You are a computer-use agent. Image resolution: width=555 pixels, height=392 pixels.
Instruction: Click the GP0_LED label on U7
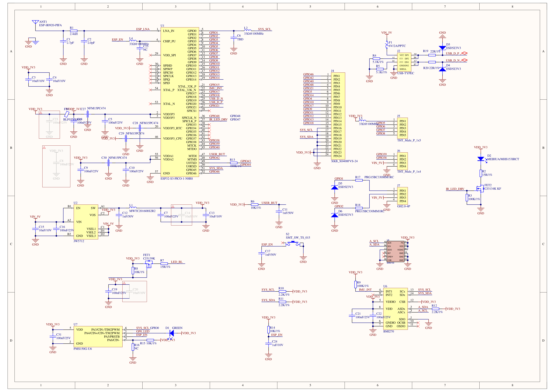143,331
